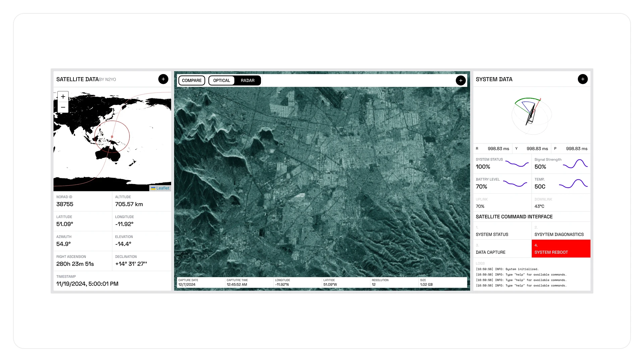This screenshot has width=644, height=362.
Task: Click the System Status sparkline chart
Action: coord(517,164)
